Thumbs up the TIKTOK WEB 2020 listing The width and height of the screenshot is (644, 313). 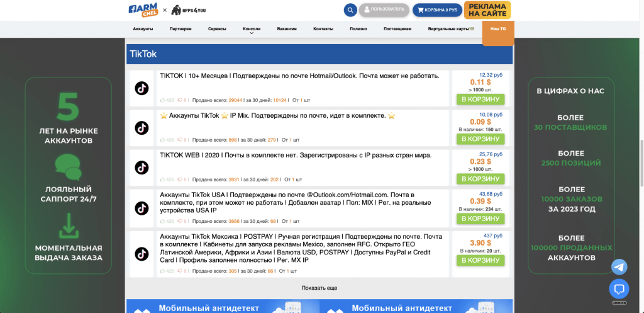coord(163,179)
